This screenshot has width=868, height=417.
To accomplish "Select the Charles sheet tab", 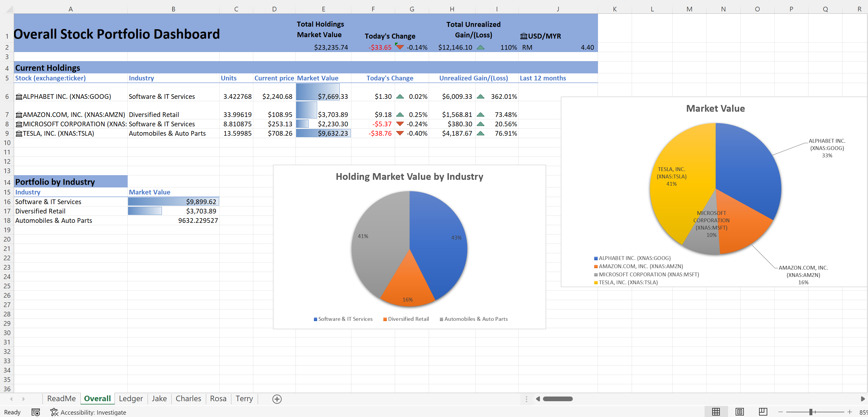I will (188, 399).
